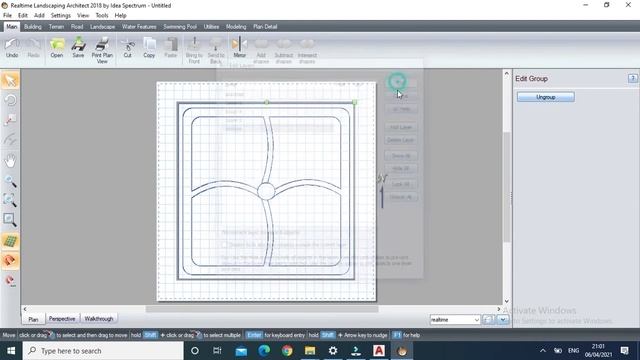
Task: Cut selection with the Cut icon
Action: (128, 47)
